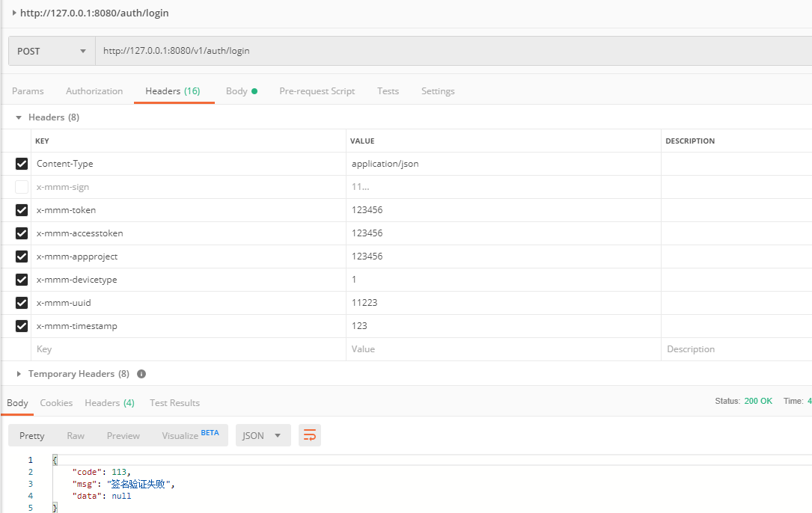The width and height of the screenshot is (812, 513).
Task: Click the "msg" response line
Action: point(123,484)
